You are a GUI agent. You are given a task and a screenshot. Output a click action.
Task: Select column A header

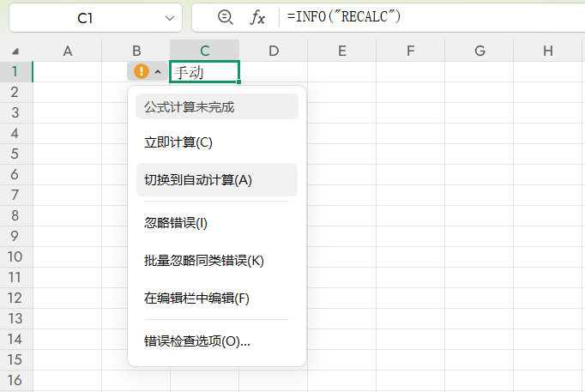68,51
